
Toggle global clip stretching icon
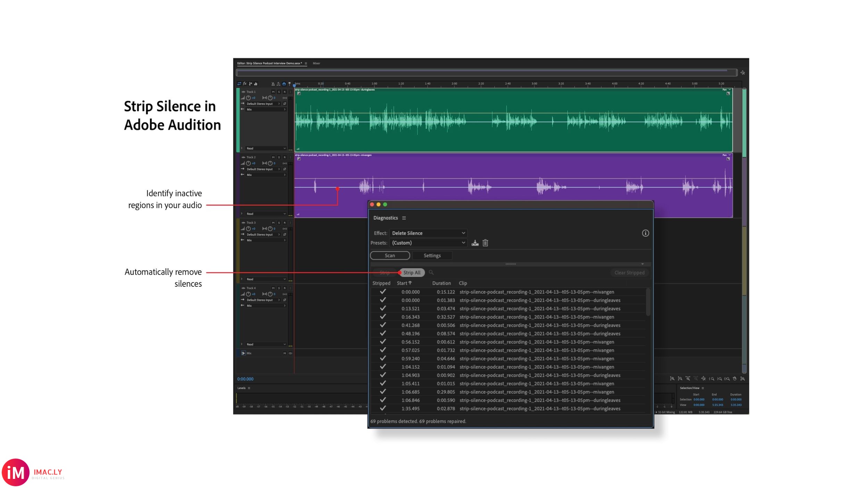(x=278, y=84)
